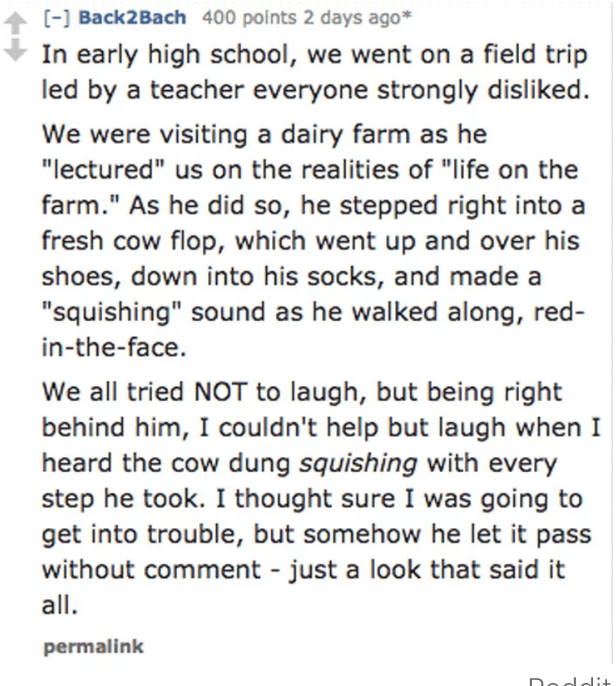Upvote the Back2Bach comment

[x=16, y=23]
